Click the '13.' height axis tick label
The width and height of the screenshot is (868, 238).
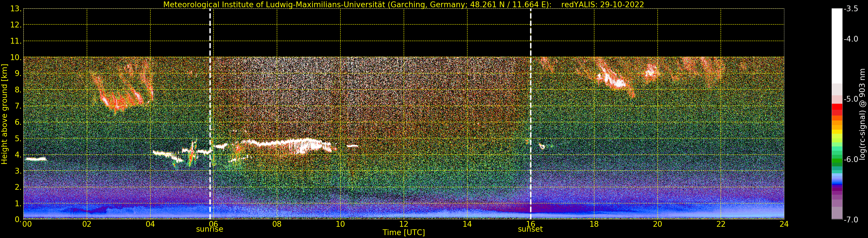point(16,9)
